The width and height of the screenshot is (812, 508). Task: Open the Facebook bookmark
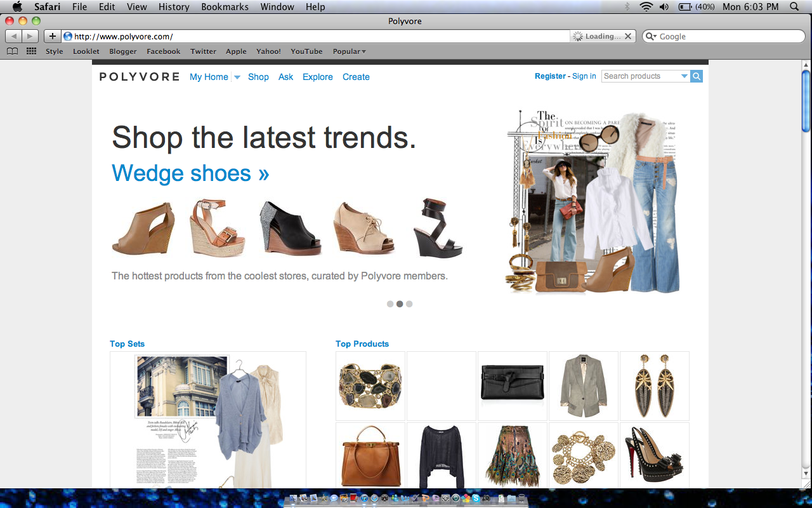[x=164, y=51]
